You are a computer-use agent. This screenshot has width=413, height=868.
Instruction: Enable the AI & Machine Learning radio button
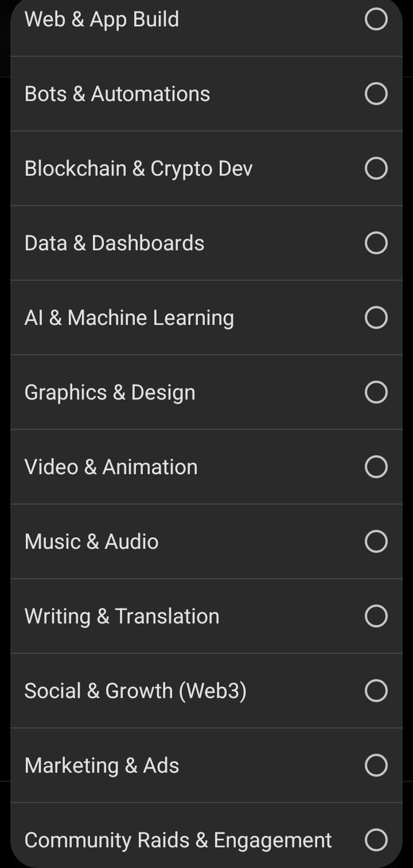click(376, 317)
